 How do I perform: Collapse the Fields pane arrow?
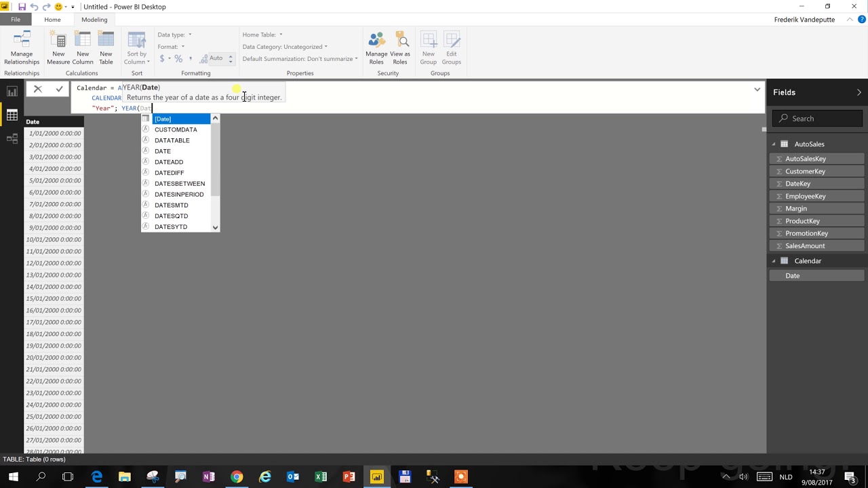click(x=859, y=92)
